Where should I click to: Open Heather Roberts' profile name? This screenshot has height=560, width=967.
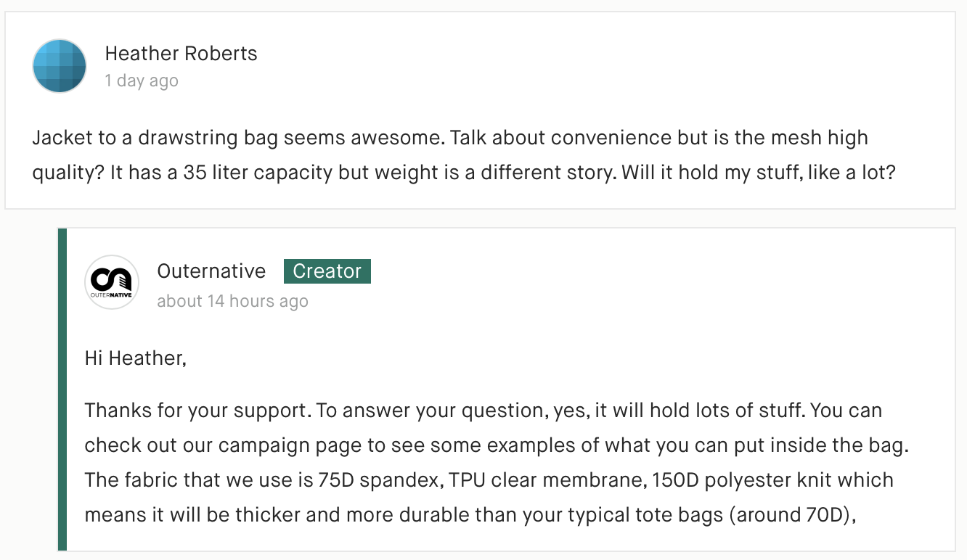pos(181,54)
